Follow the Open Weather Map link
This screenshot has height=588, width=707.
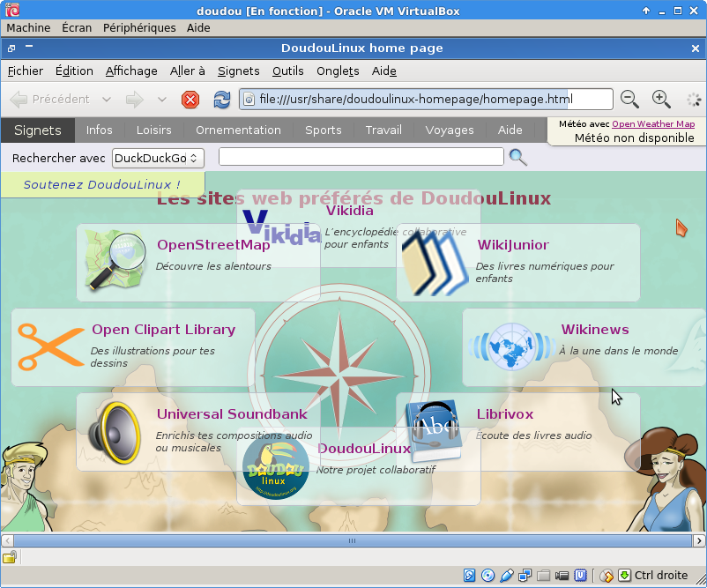[x=653, y=124]
